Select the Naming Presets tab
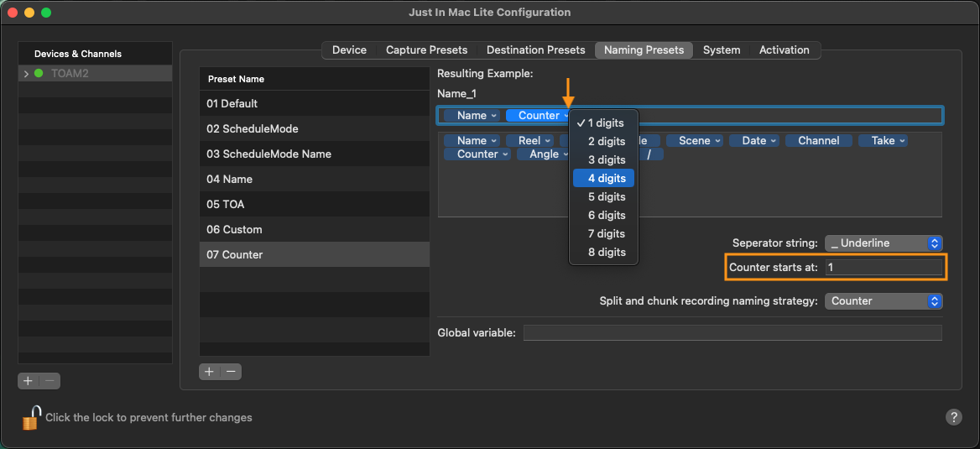 point(644,50)
